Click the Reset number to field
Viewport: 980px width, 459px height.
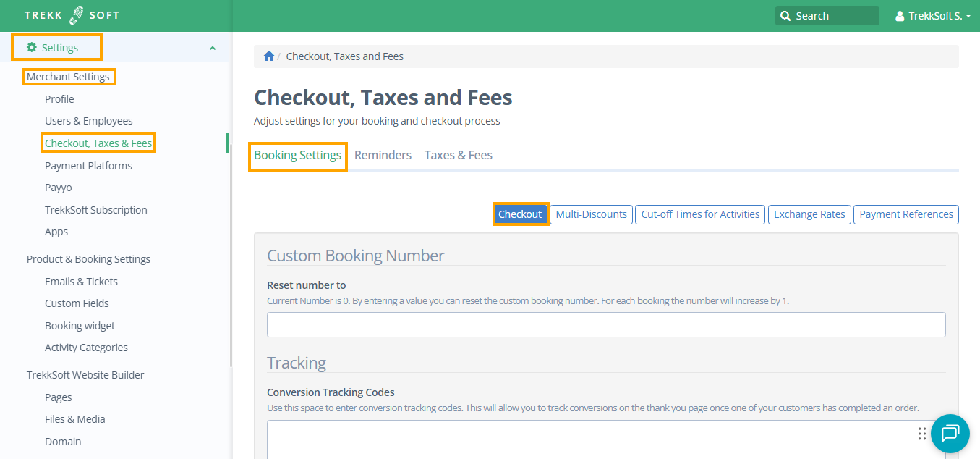606,325
